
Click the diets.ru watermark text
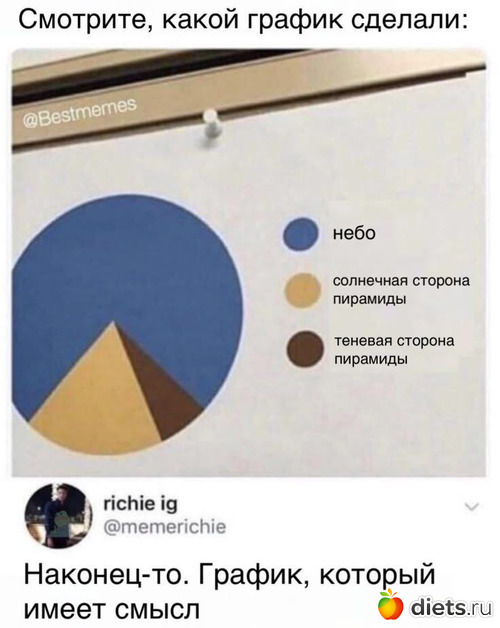[x=451, y=608]
